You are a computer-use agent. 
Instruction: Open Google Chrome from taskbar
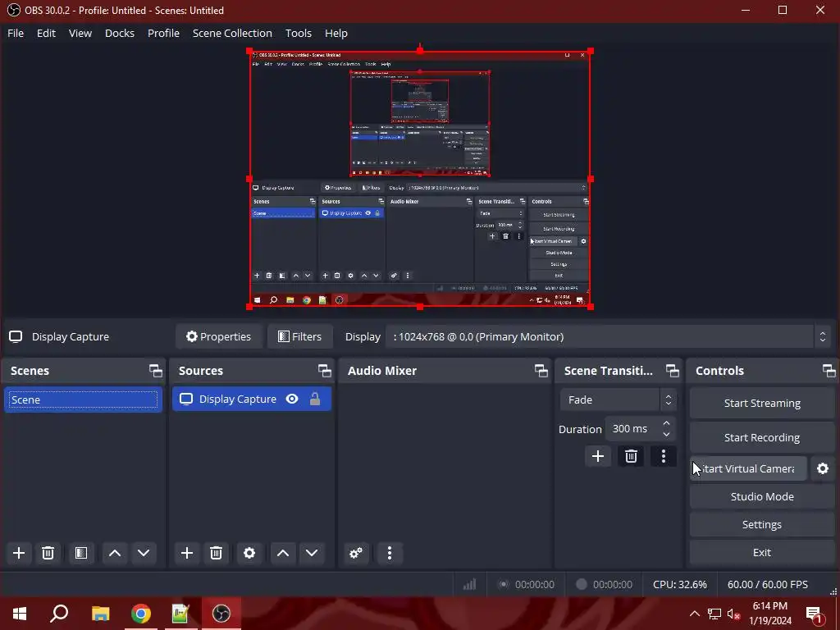pyautogui.click(x=140, y=614)
